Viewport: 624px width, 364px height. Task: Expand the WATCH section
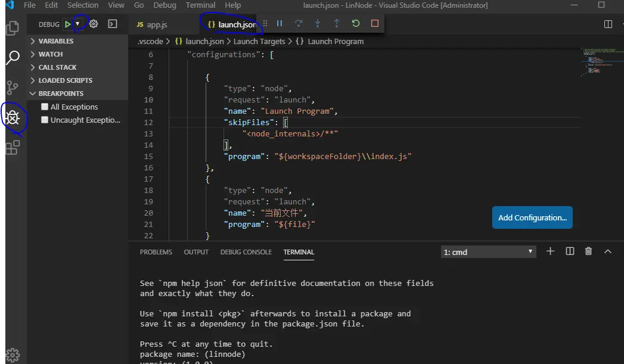coord(77,54)
